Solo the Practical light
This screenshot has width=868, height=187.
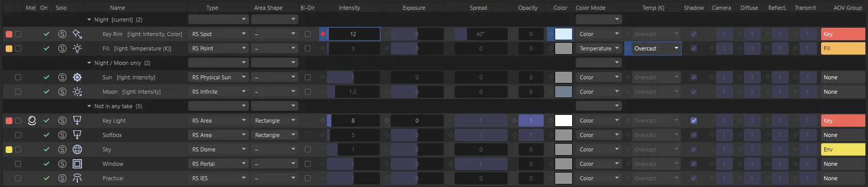pos(62,178)
